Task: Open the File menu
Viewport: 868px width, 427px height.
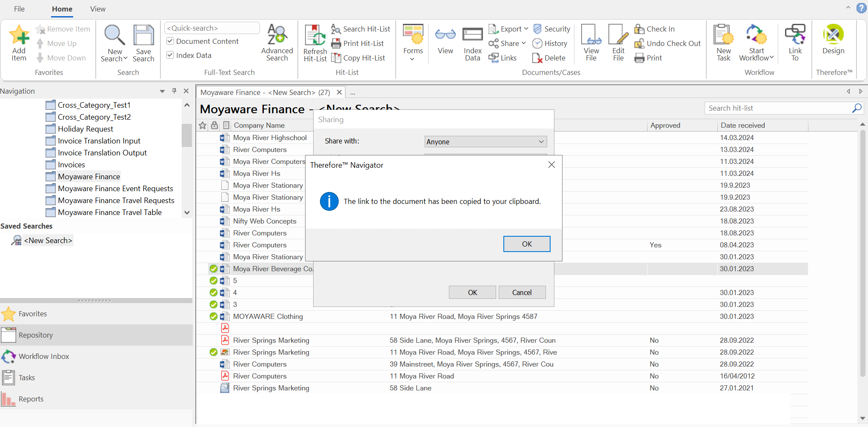Action: (19, 9)
